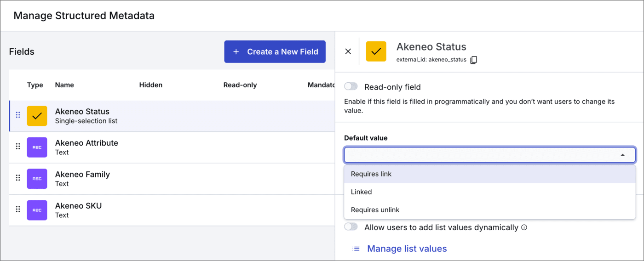Collapse the Default value dropdown arrow
The width and height of the screenshot is (644, 261).
(622, 155)
